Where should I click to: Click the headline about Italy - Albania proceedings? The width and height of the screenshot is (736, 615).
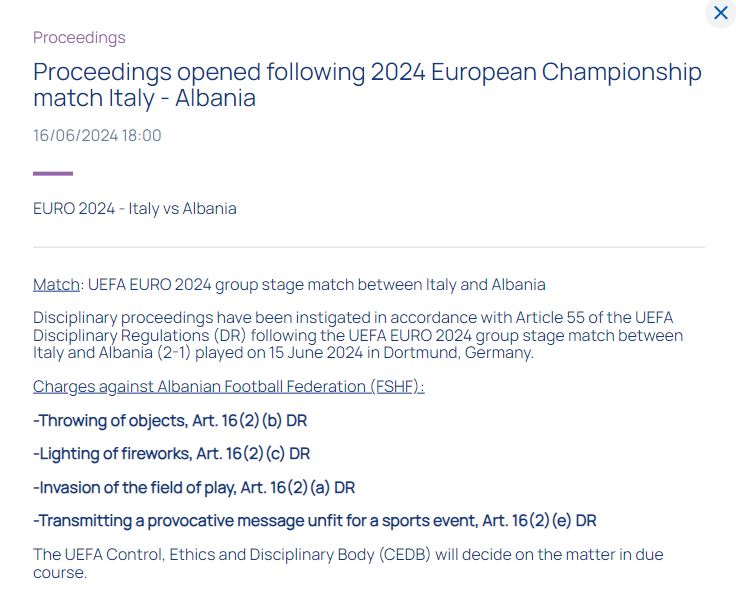point(367,85)
